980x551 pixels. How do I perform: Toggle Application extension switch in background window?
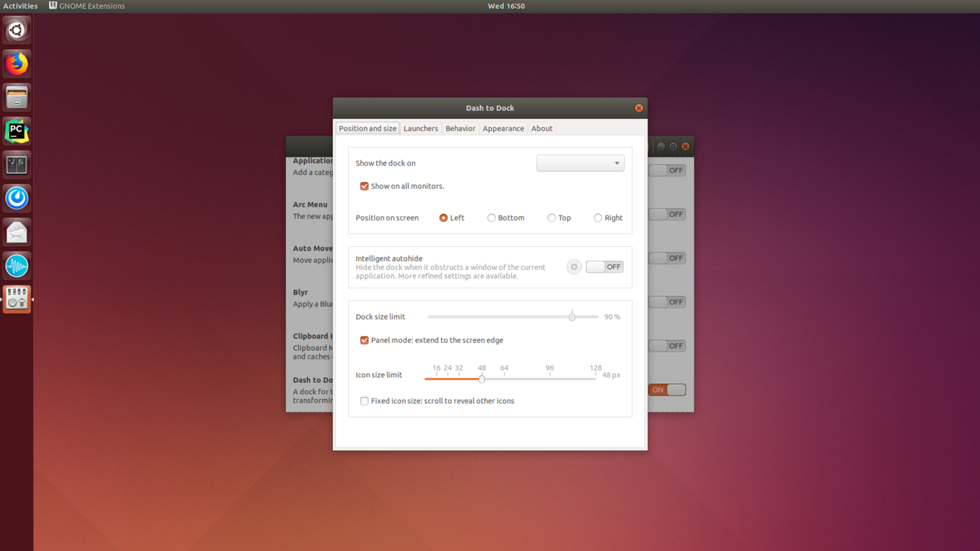click(x=667, y=171)
